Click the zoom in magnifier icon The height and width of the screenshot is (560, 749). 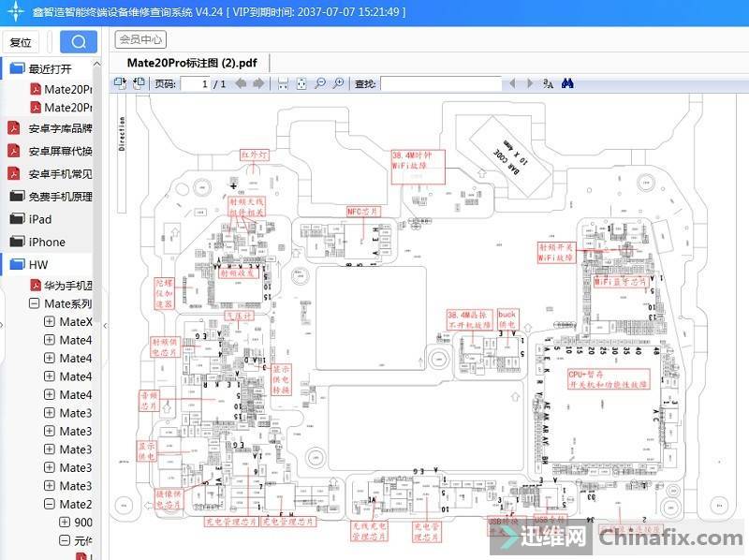click(x=338, y=84)
